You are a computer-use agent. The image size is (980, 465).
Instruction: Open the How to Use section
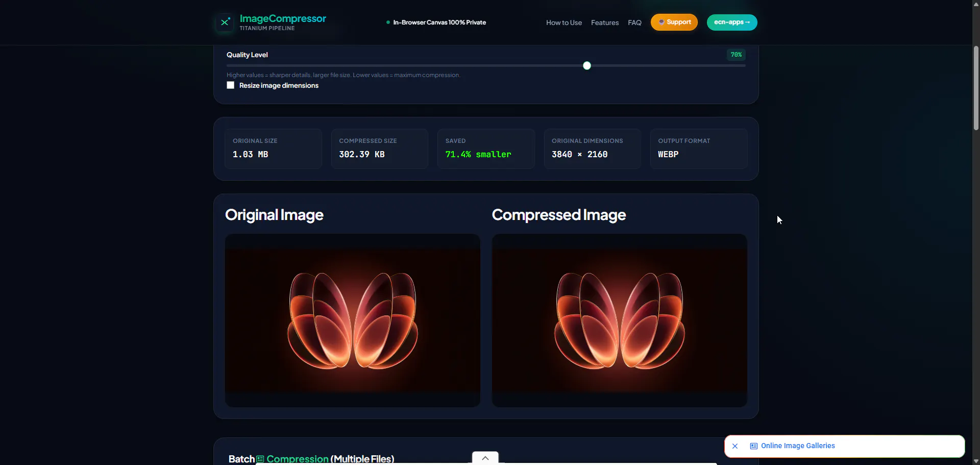pos(564,22)
